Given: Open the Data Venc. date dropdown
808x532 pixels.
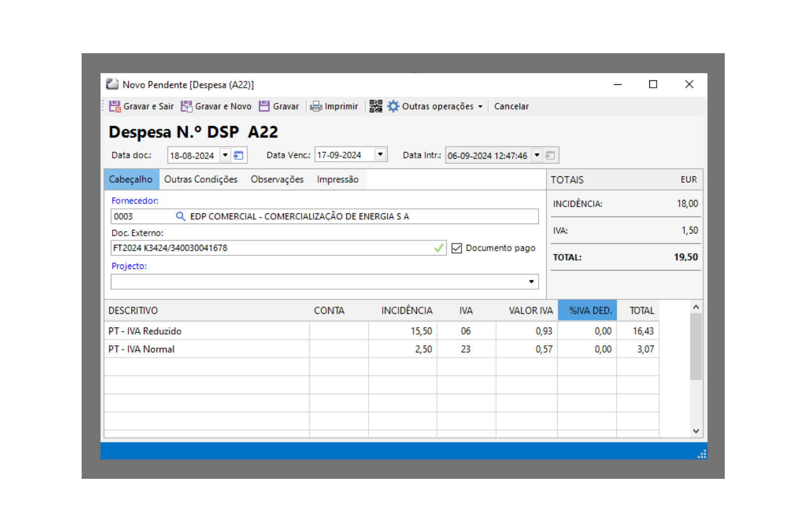Looking at the screenshot, I should click(x=380, y=155).
